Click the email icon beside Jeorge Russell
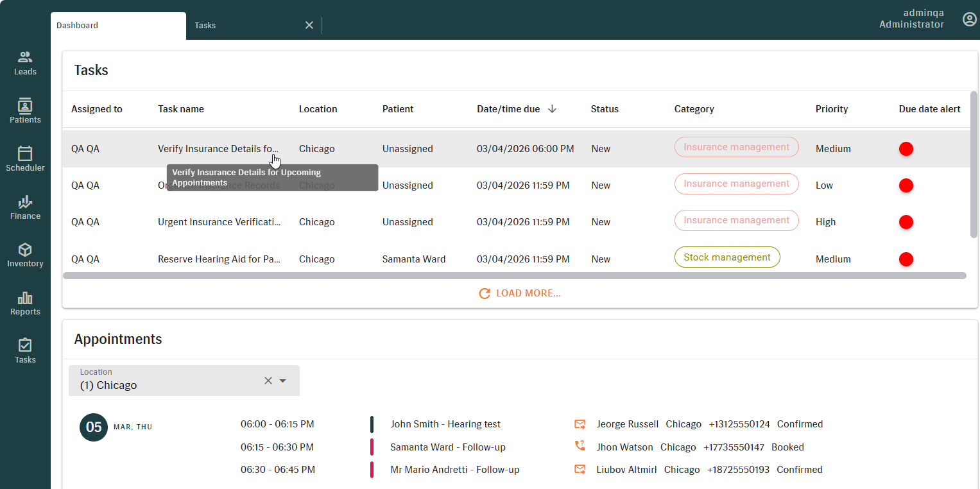The width and height of the screenshot is (980, 489). coord(580,424)
